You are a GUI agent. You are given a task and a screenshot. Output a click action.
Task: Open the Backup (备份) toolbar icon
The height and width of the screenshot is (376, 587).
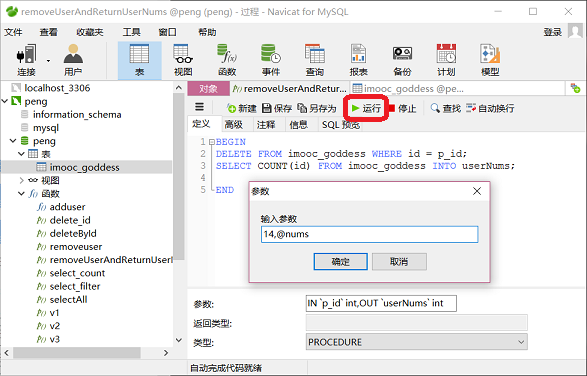[x=402, y=60]
